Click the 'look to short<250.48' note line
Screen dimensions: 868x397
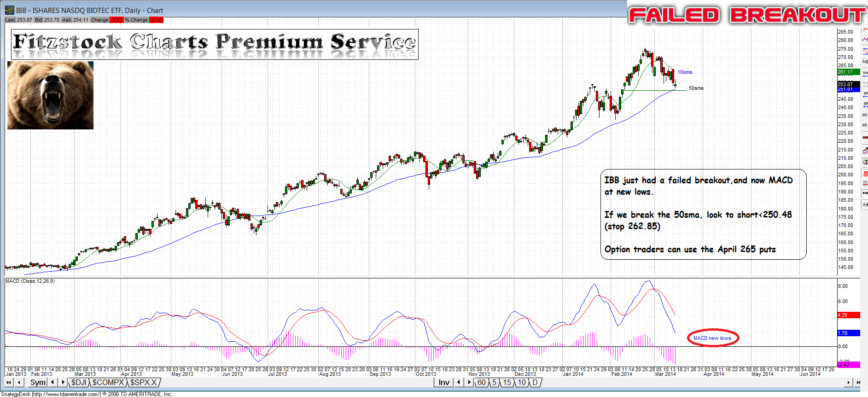click(698, 215)
